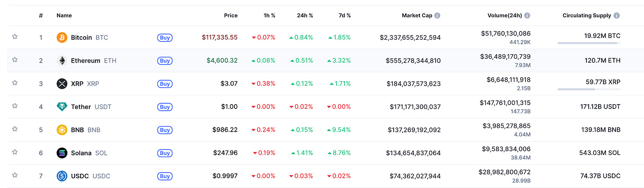Sort table by # rank column
This screenshot has height=188, width=644.
(x=41, y=15)
